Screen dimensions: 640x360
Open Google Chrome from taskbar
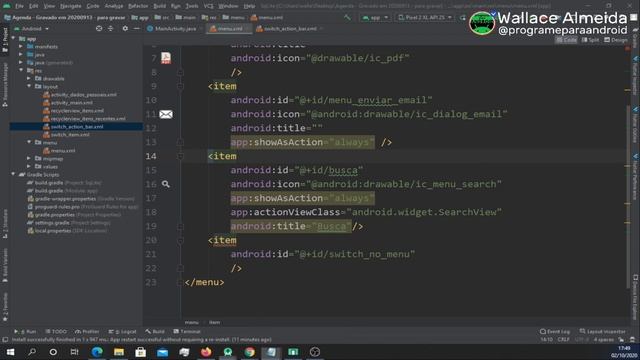coord(249,352)
